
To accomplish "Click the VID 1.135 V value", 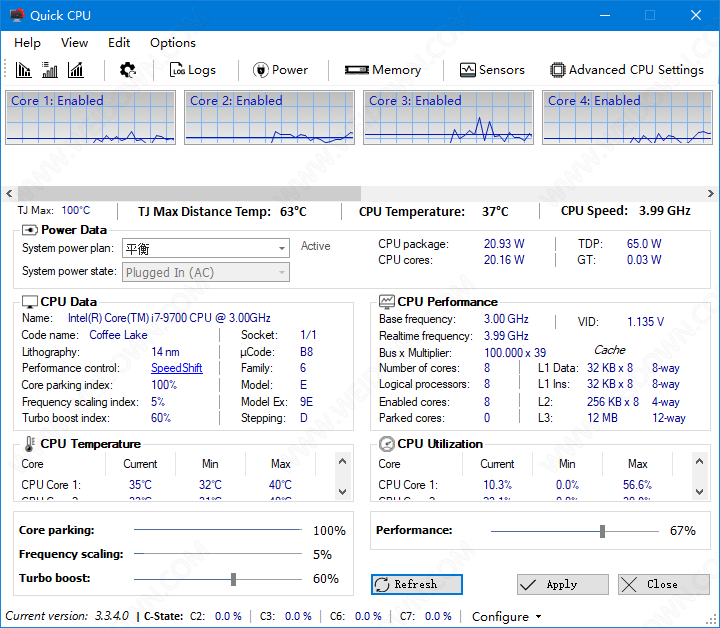I will point(646,321).
